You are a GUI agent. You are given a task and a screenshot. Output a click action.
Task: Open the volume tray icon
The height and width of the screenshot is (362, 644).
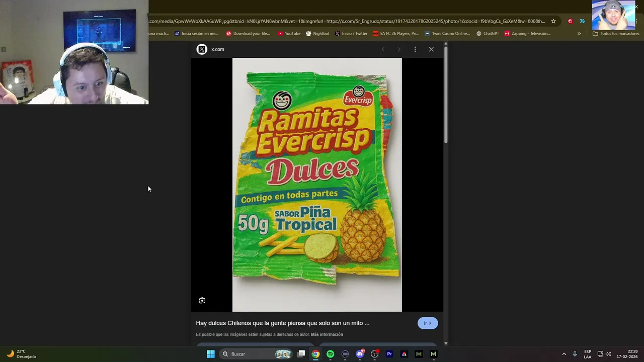[x=608, y=354]
